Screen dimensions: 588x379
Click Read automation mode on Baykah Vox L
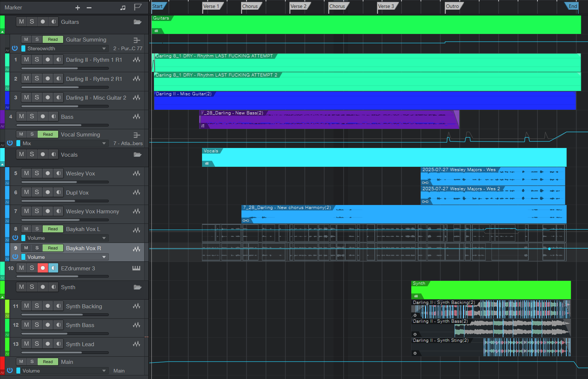coord(53,229)
